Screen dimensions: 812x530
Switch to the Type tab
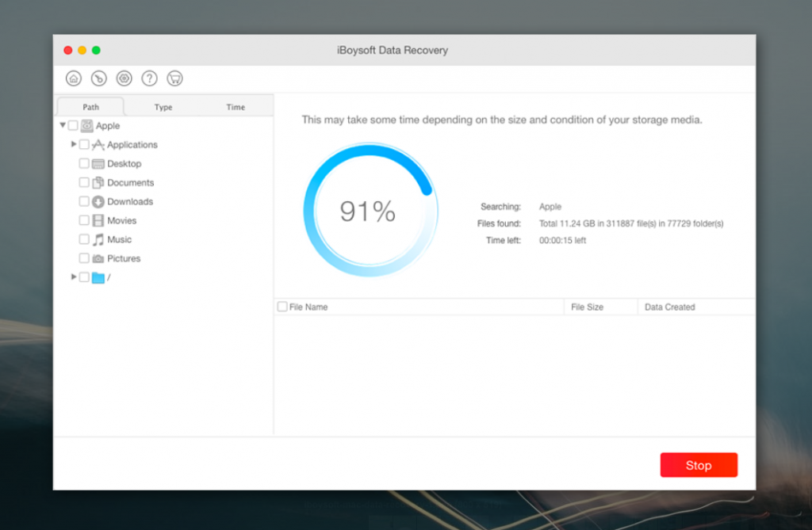pos(163,107)
